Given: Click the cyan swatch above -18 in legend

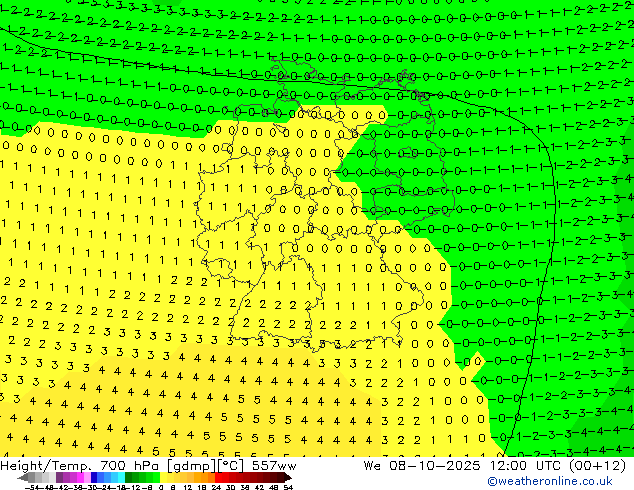Looking at the screenshot, I should (x=121, y=477).
